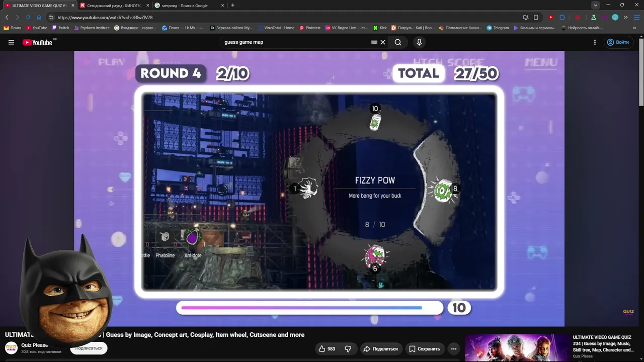
Task: Open the on-screen keyboard in search box
Action: [374, 42]
